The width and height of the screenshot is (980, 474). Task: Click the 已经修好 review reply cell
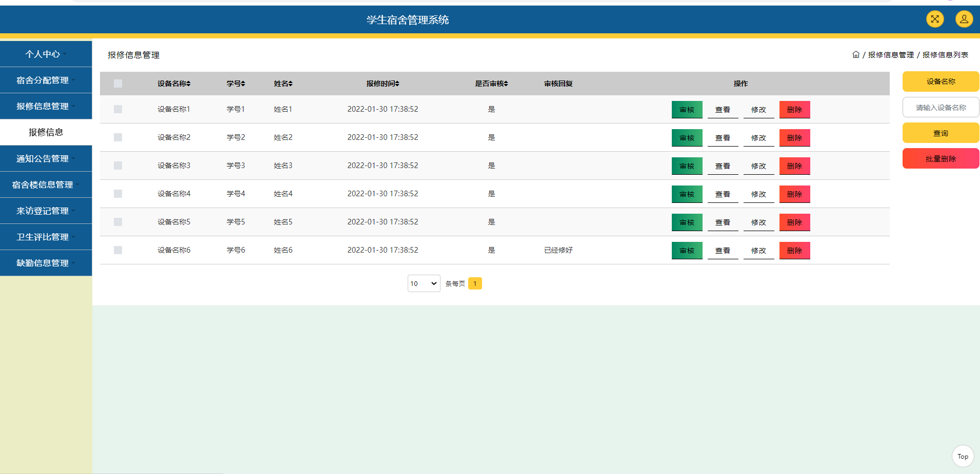point(558,250)
